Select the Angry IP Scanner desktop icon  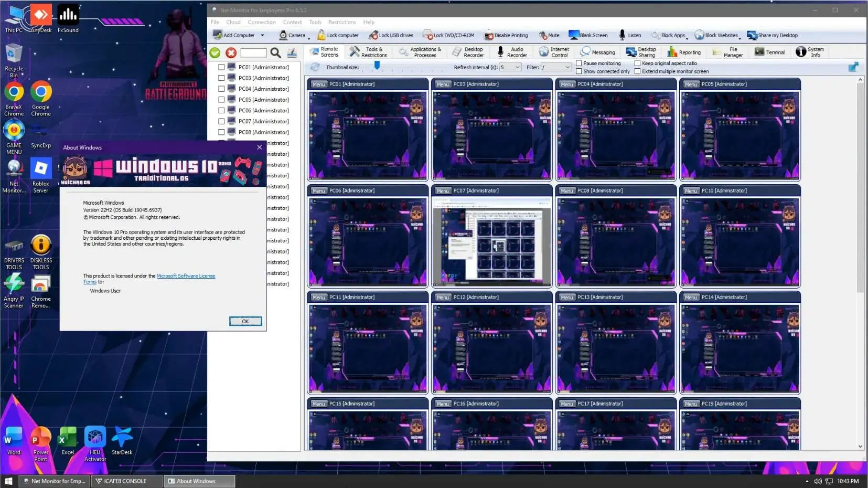pyautogui.click(x=14, y=291)
